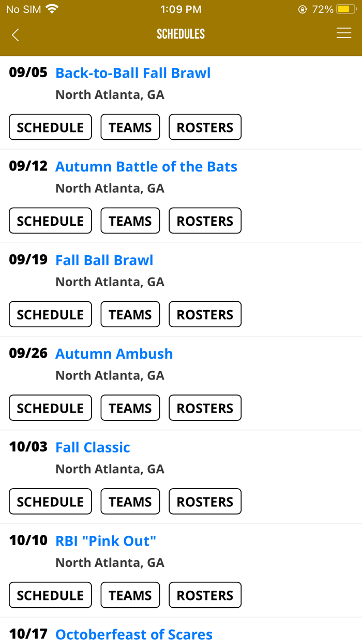The image size is (362, 644).
Task: Open ROSTERS for Autumn Battle of the Bats
Action: point(205,221)
